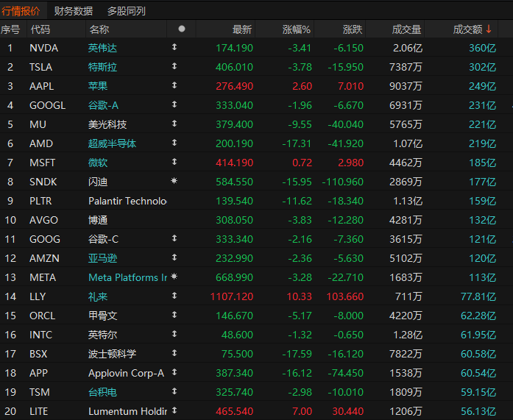Select the 英特尔 name cell

click(x=102, y=335)
